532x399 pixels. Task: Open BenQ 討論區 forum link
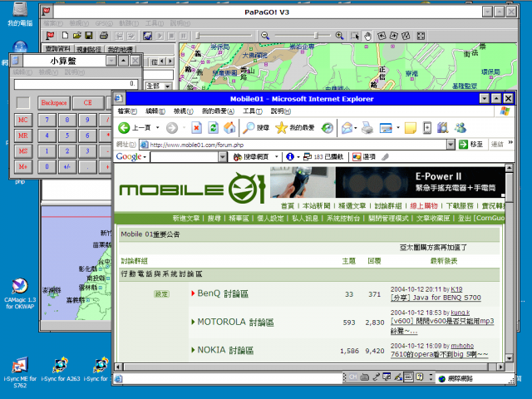pyautogui.click(x=223, y=293)
